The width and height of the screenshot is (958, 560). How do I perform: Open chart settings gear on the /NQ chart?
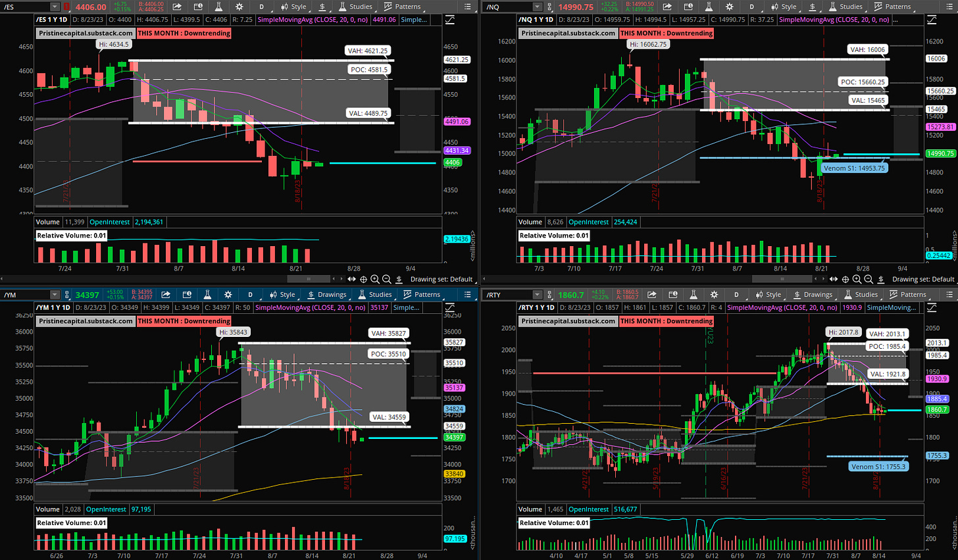tap(730, 7)
